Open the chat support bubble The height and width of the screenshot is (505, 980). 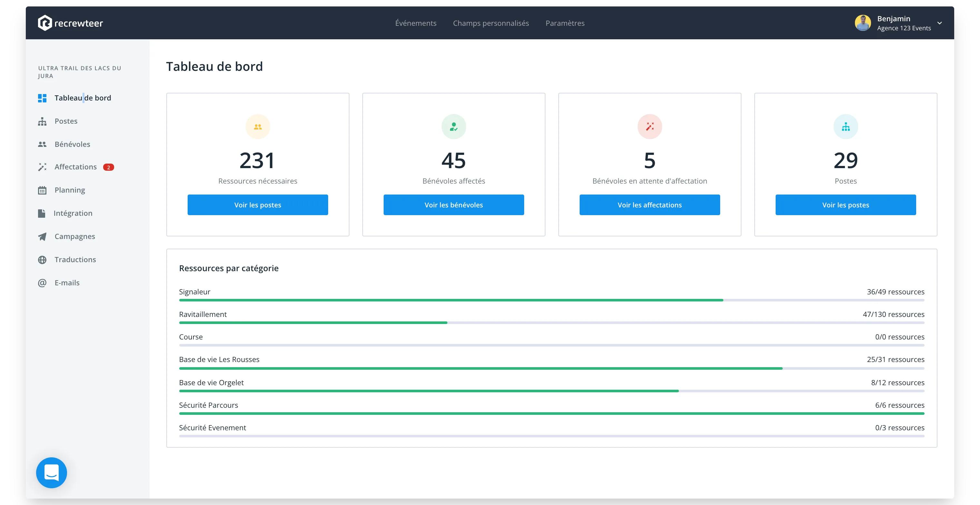pyautogui.click(x=51, y=472)
